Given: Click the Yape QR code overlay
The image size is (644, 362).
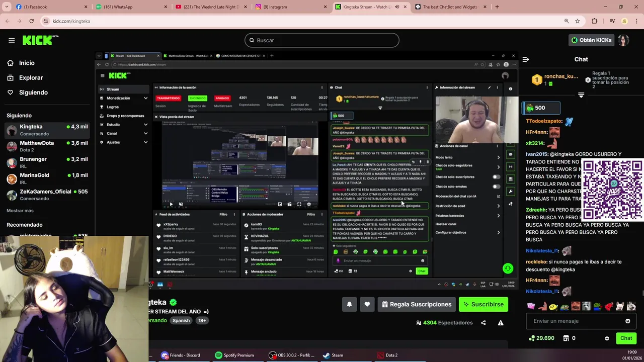Looking at the screenshot, I should pos(612,190).
